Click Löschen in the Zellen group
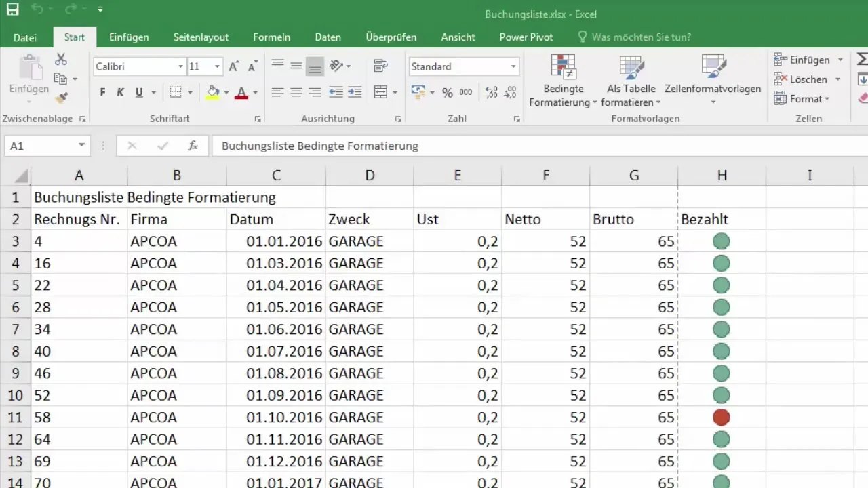The width and height of the screenshot is (868, 488). [802, 79]
